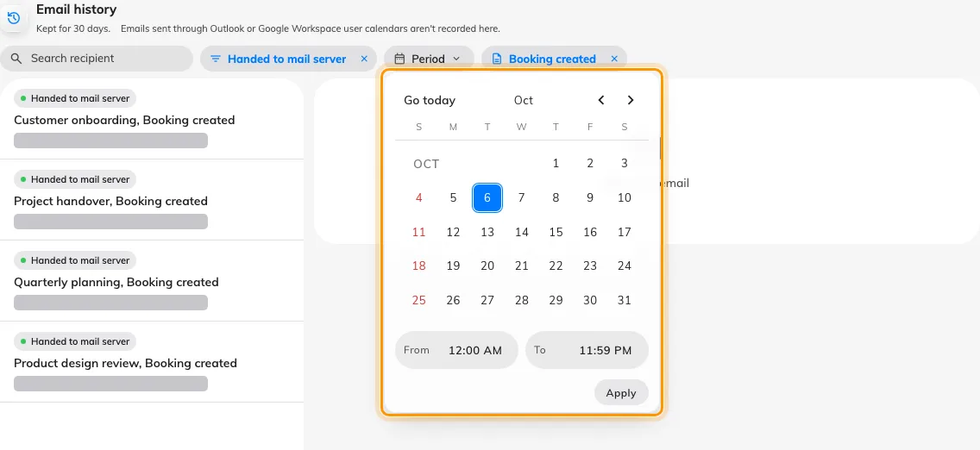Select October 27 in calendar
This screenshot has height=450, width=980.
[x=487, y=300]
